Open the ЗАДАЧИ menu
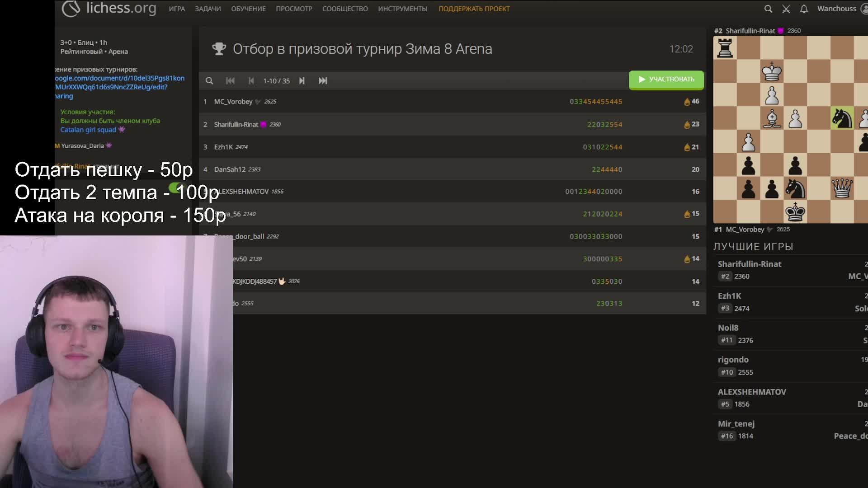 [x=208, y=9]
